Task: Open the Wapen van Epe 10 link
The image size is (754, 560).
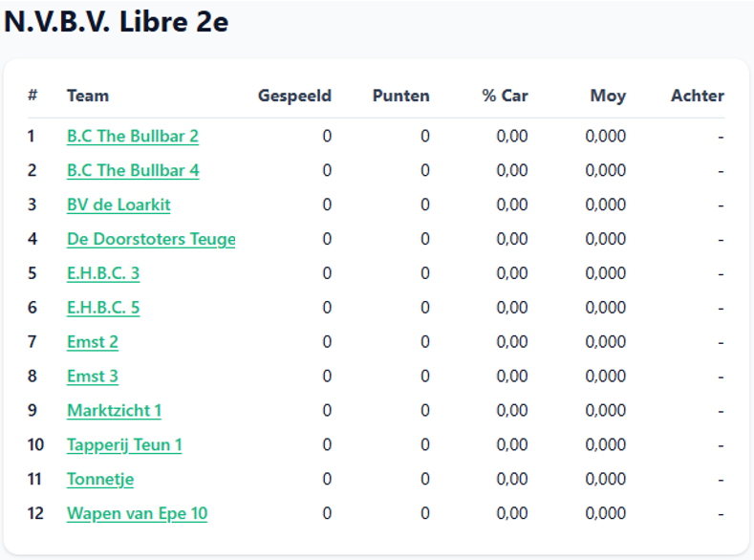Action: pyautogui.click(x=137, y=513)
